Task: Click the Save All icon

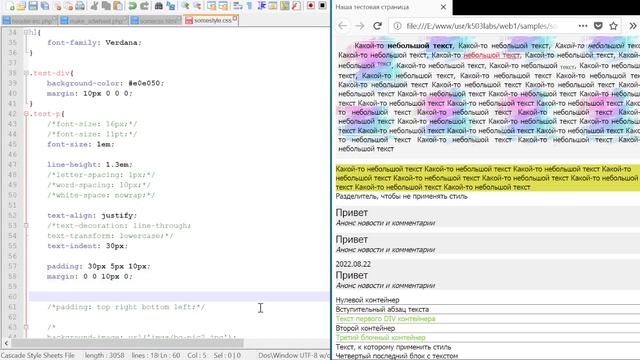Action: tap(44, 6)
